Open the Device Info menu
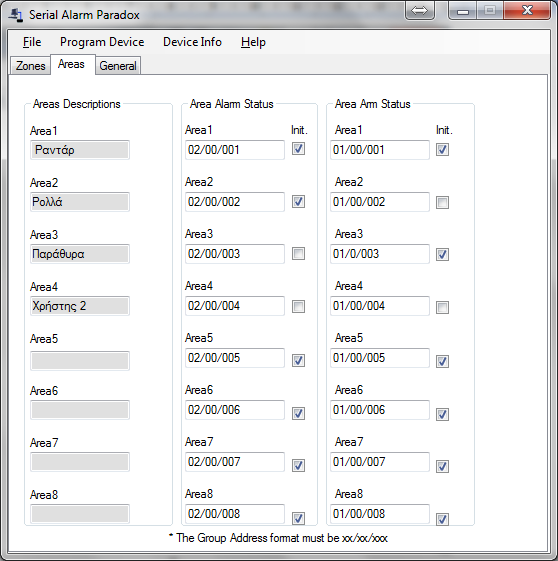The width and height of the screenshot is (558, 561). pos(192,42)
